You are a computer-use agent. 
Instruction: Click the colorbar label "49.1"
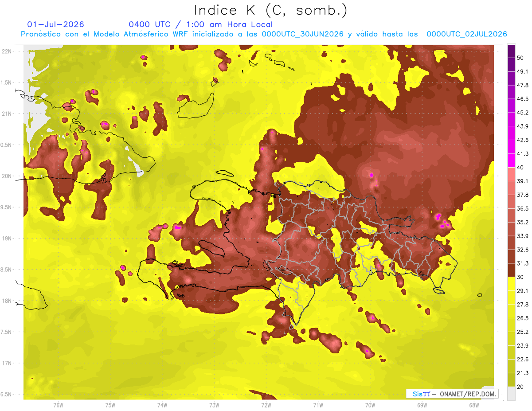pos(523,71)
